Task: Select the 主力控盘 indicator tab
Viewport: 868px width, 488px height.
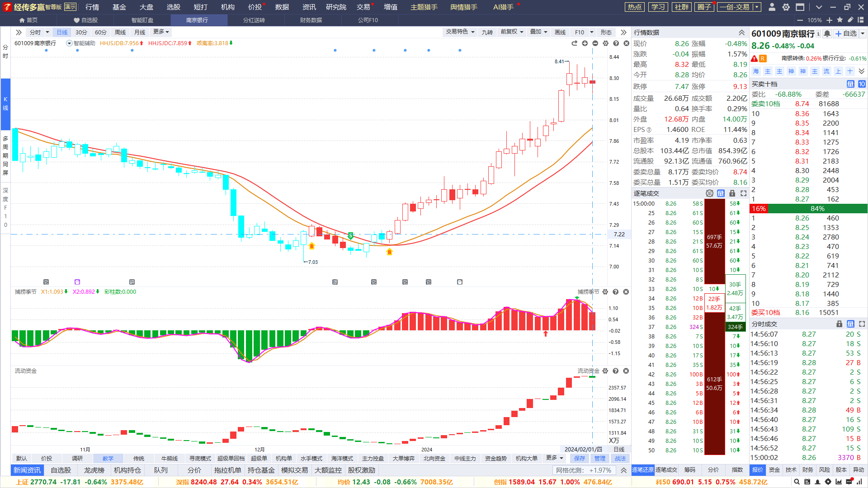Action: (373, 459)
